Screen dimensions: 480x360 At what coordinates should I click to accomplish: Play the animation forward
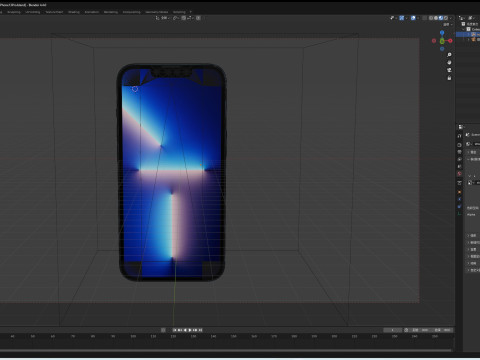point(190,330)
